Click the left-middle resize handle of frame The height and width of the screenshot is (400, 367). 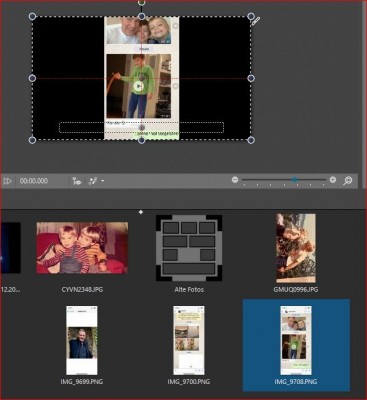coord(32,78)
